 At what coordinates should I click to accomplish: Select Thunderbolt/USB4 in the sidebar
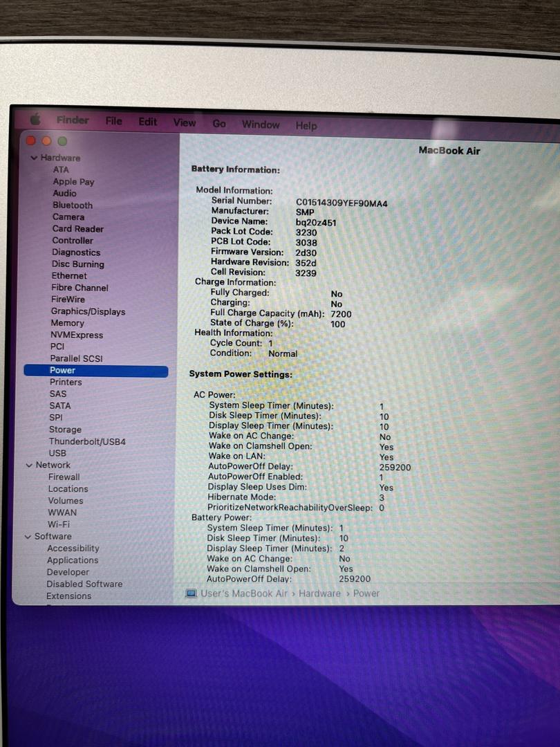pyautogui.click(x=87, y=441)
